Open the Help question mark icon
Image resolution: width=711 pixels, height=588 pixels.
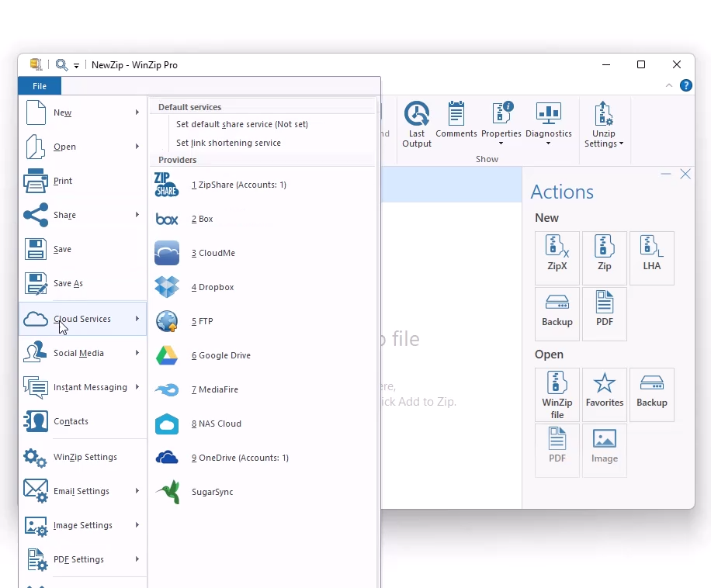[686, 85]
